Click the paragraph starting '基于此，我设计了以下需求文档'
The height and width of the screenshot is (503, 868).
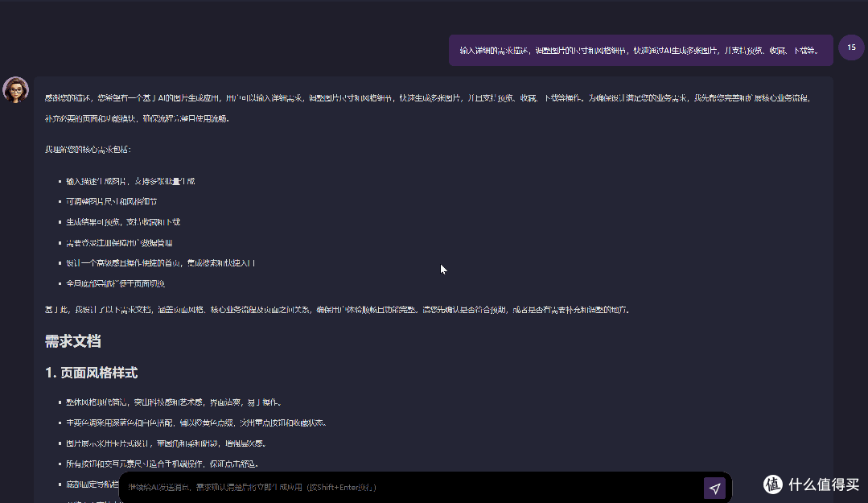pos(337,310)
